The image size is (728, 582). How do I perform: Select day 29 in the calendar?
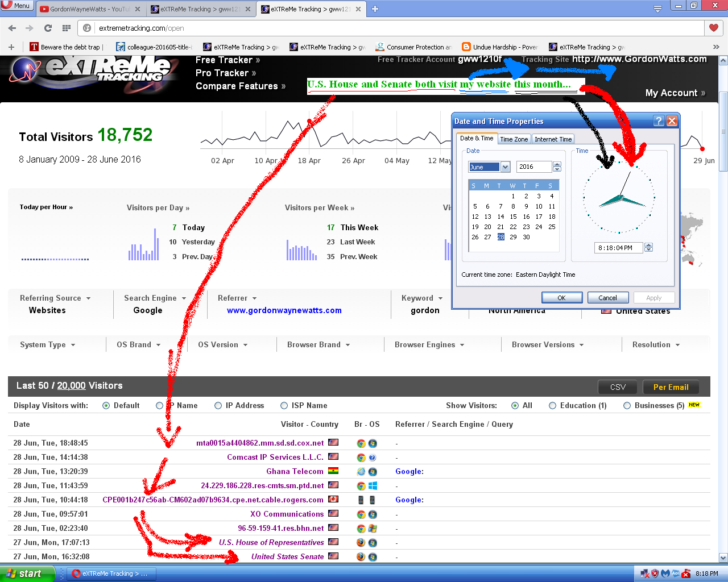coord(513,237)
